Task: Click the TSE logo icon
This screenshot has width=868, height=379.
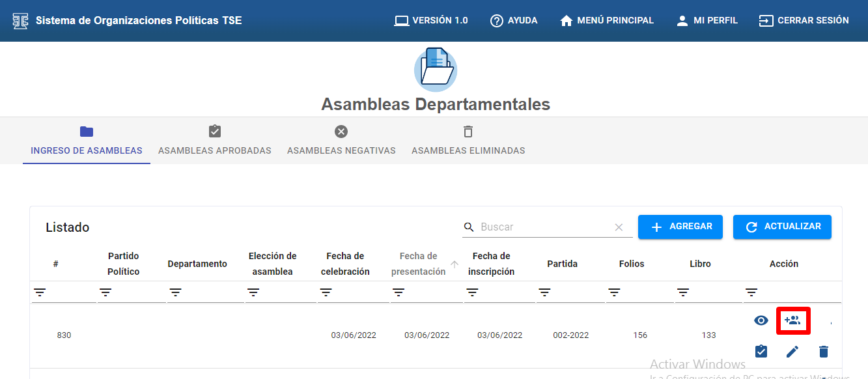Action: 21,21
